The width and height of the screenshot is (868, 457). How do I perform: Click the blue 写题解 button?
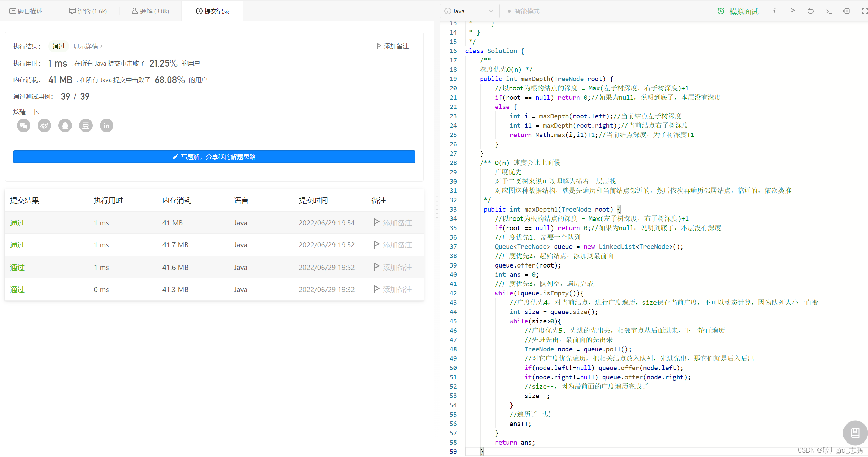(214, 157)
